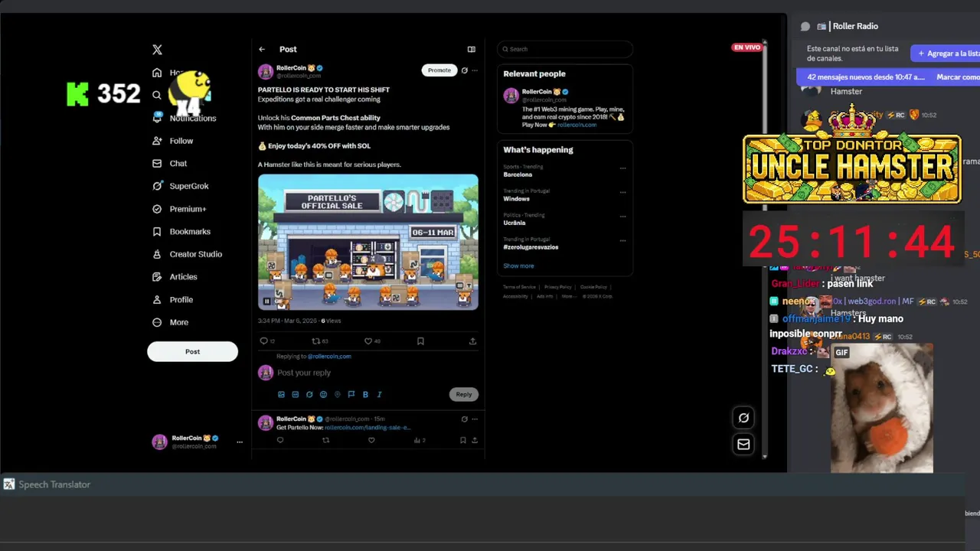Viewport: 980px width, 551px height.
Task: Click the Grok enhance icon in reply toolbar
Action: [x=309, y=395]
